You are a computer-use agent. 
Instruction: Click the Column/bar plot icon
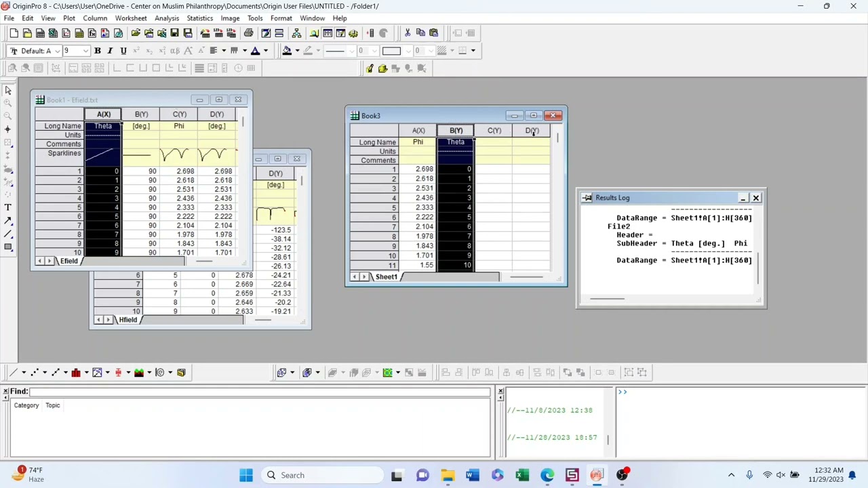pyautogui.click(x=76, y=372)
